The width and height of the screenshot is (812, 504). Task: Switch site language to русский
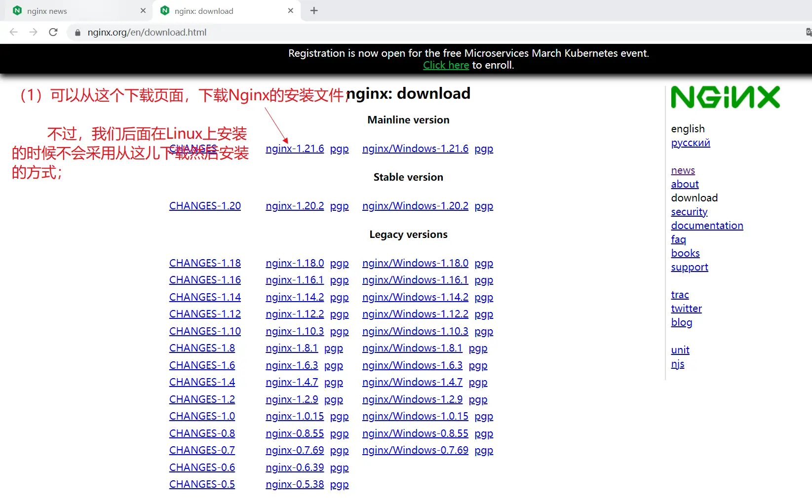tap(691, 143)
